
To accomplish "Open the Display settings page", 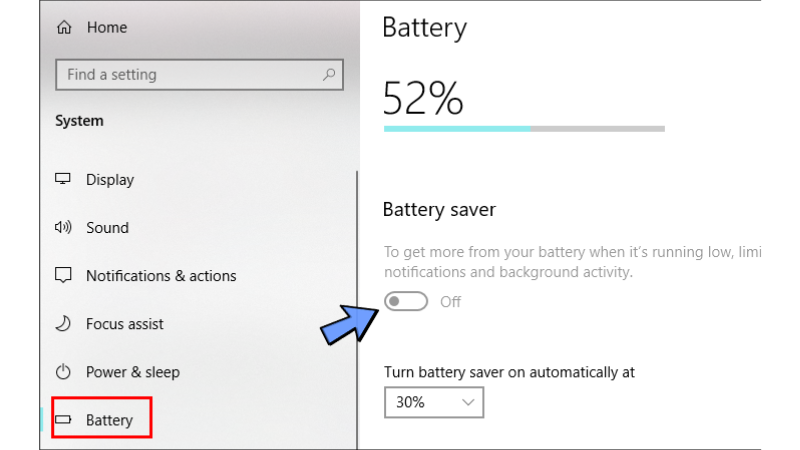I will coord(110,180).
